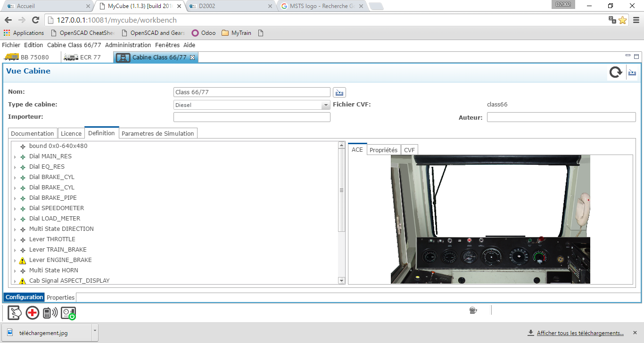
Task: Click the warning icon on Lever ENGINE_BRAKE
Action: [23, 260]
